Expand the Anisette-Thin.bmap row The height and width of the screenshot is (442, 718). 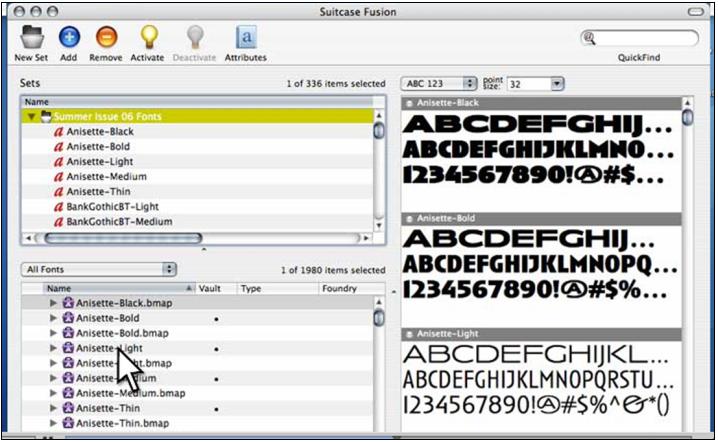tap(53, 424)
